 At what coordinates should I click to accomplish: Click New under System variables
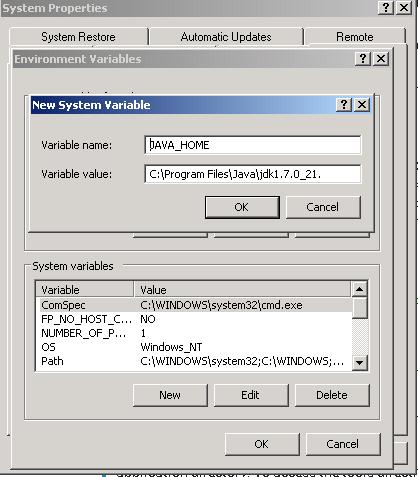170,395
